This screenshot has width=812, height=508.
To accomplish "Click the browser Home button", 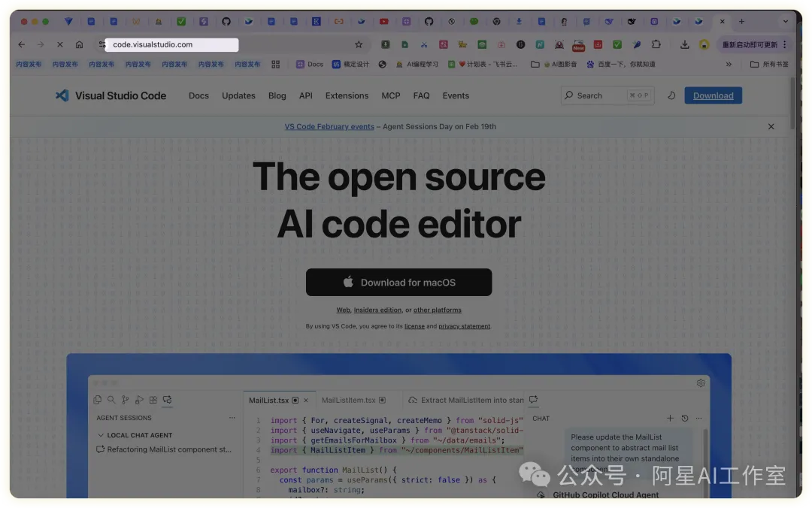I will click(x=79, y=44).
